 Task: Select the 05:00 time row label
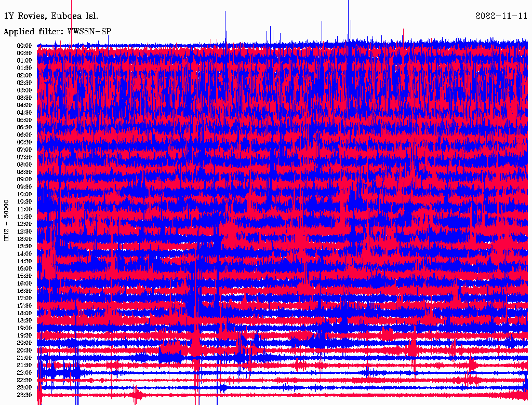(x=24, y=120)
